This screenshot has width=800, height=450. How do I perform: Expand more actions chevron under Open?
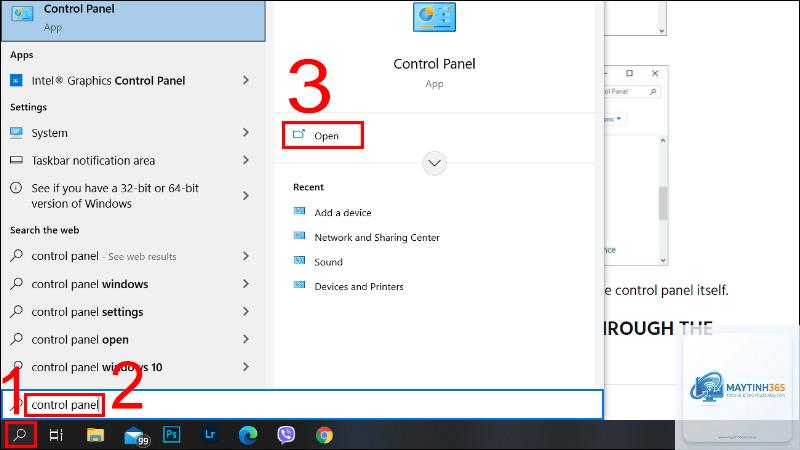434,163
